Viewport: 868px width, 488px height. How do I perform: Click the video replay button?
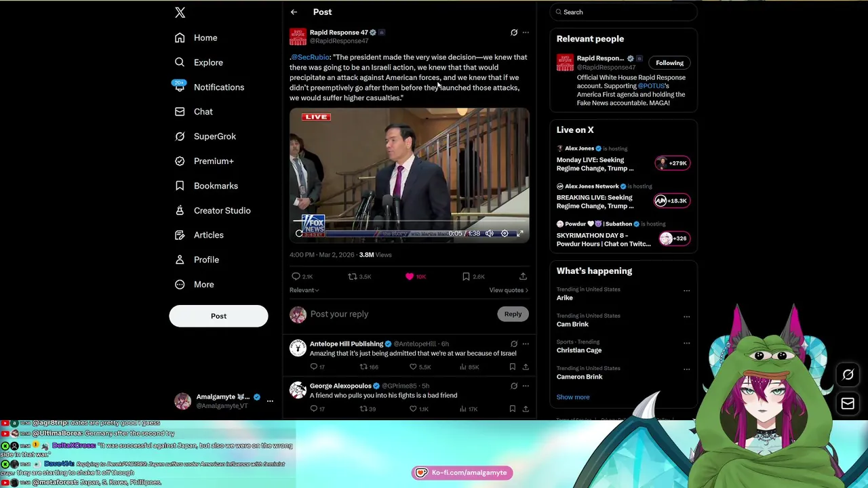tap(299, 234)
